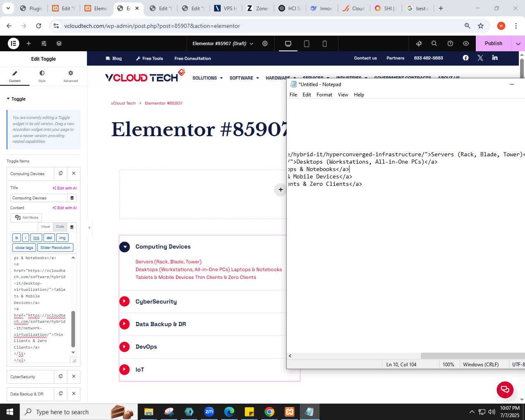The image size is (525, 420).
Task: Open the live chat bubble button
Action: point(505,390)
